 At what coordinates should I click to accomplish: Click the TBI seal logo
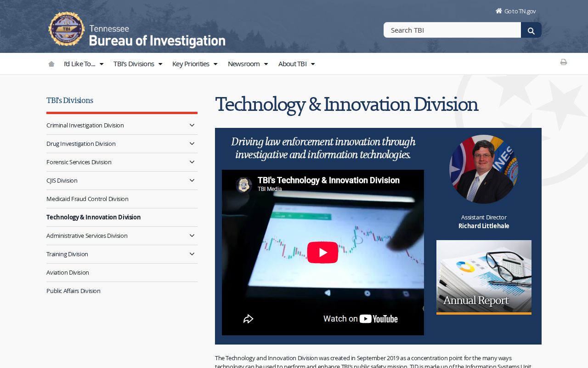67,29
